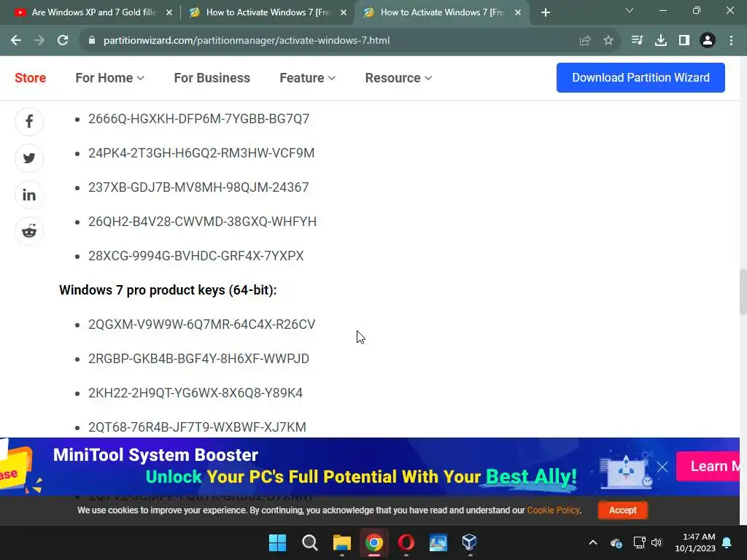Viewport: 747px width, 560px height.
Task: Accept the cookie notice
Action: click(x=623, y=510)
